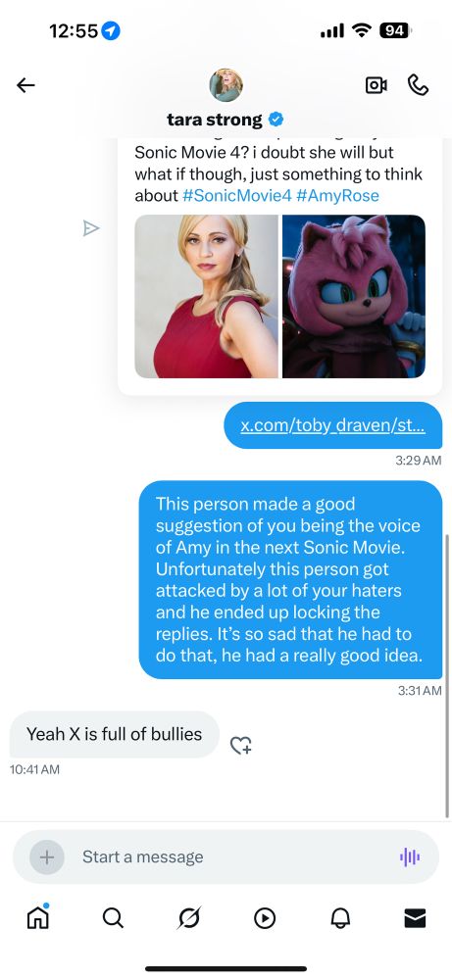Start a video call with tara strong
The image size is (452, 980).
click(377, 85)
